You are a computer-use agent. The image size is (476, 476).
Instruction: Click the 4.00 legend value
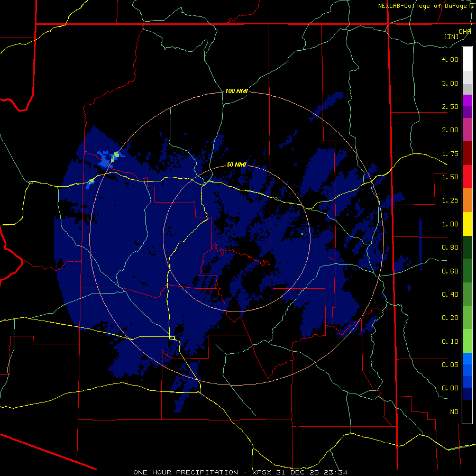click(450, 59)
